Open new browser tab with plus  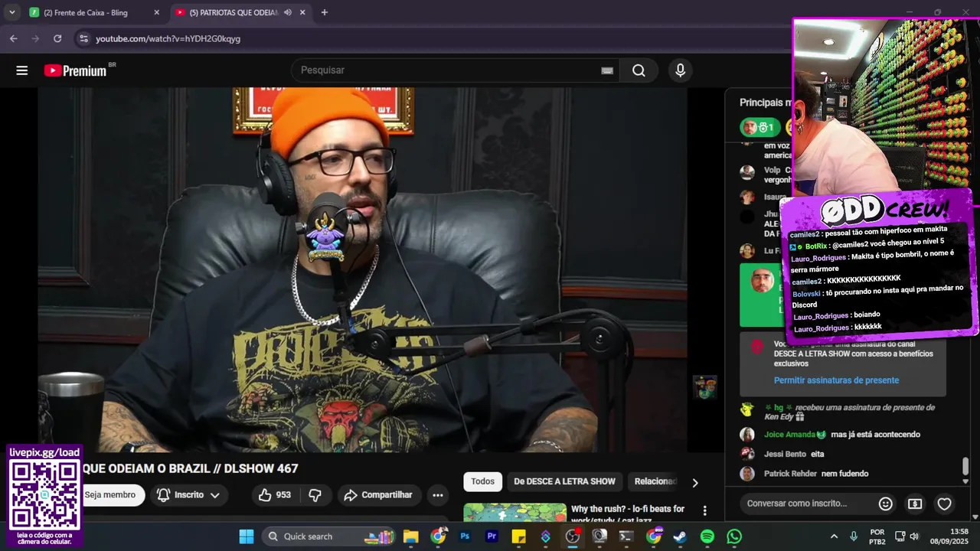(325, 12)
